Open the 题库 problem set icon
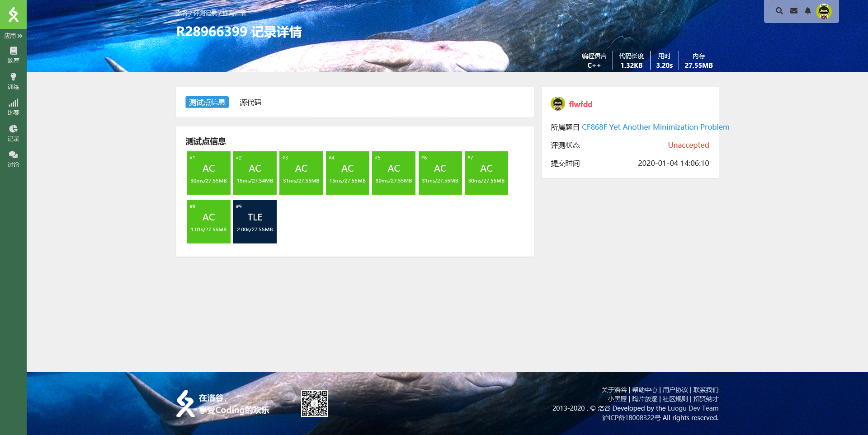Viewport: 868px width, 435px height. [13, 55]
